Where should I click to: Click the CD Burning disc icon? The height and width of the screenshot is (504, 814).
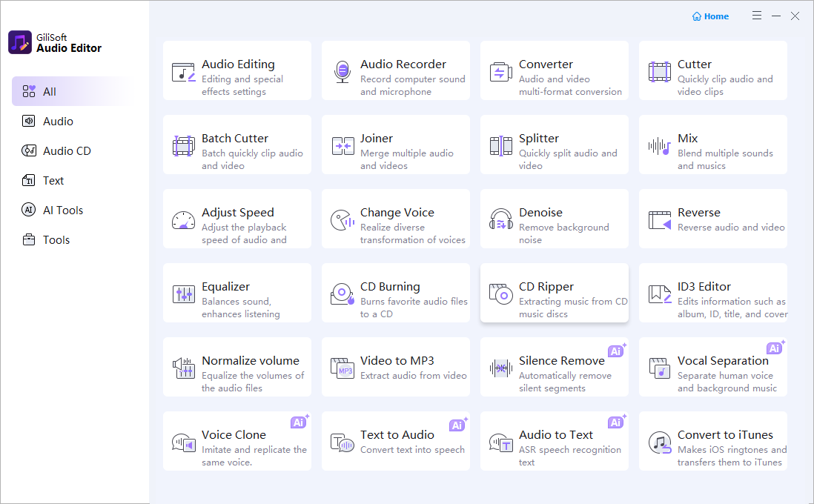pos(343,294)
